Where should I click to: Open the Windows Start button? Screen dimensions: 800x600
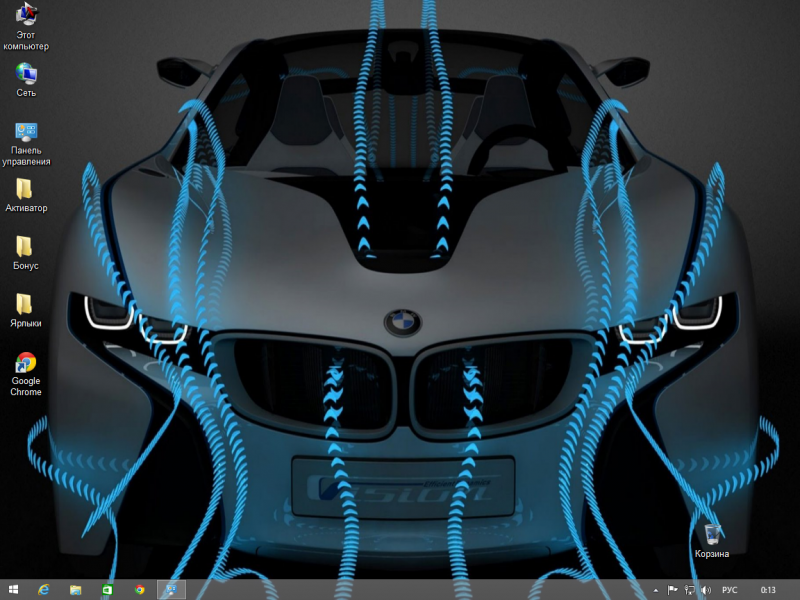coord(14,590)
